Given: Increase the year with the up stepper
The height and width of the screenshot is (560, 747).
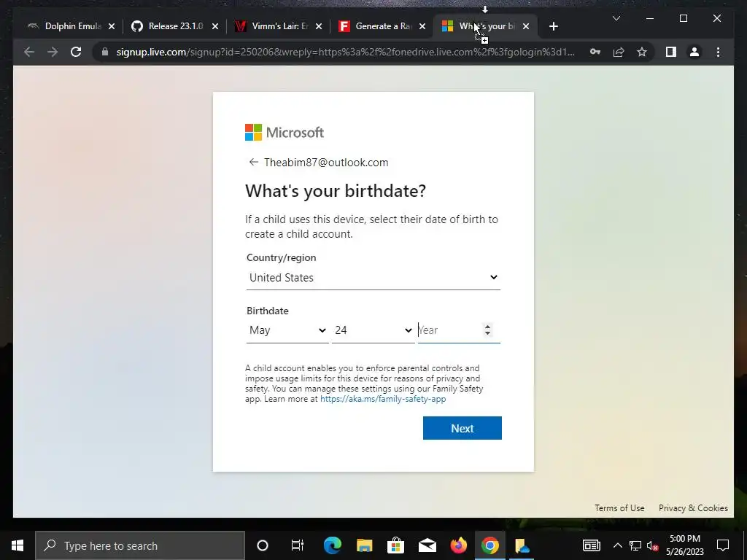Looking at the screenshot, I should [x=487, y=327].
